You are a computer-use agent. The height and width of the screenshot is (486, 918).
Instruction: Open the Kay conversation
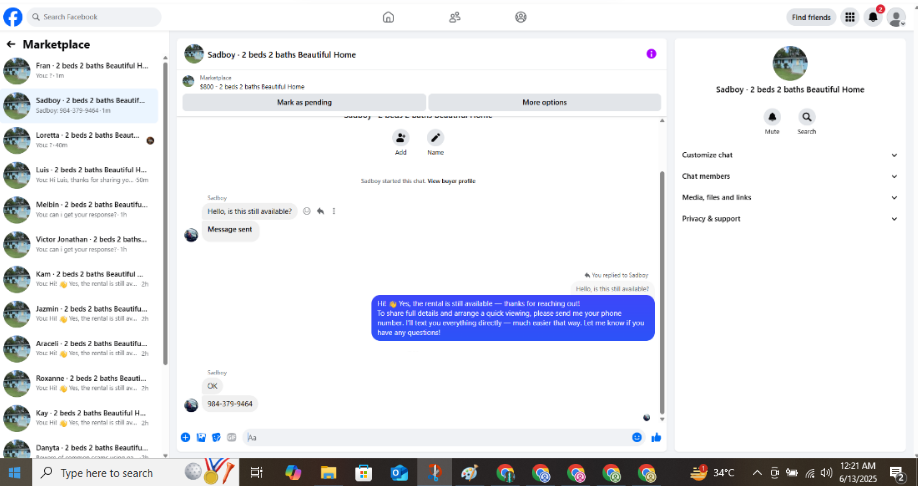pyautogui.click(x=80, y=417)
